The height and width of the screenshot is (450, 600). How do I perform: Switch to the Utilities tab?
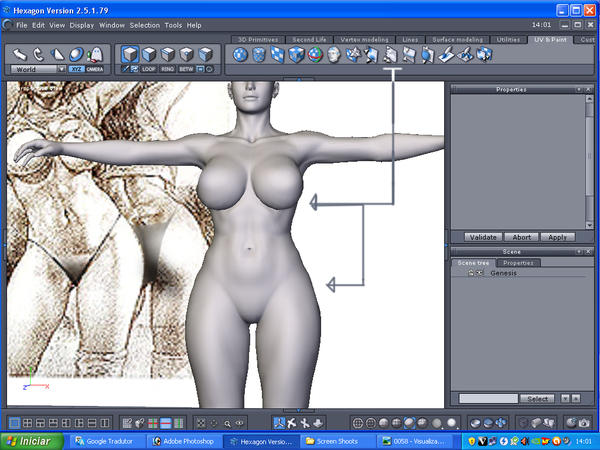pyautogui.click(x=508, y=39)
